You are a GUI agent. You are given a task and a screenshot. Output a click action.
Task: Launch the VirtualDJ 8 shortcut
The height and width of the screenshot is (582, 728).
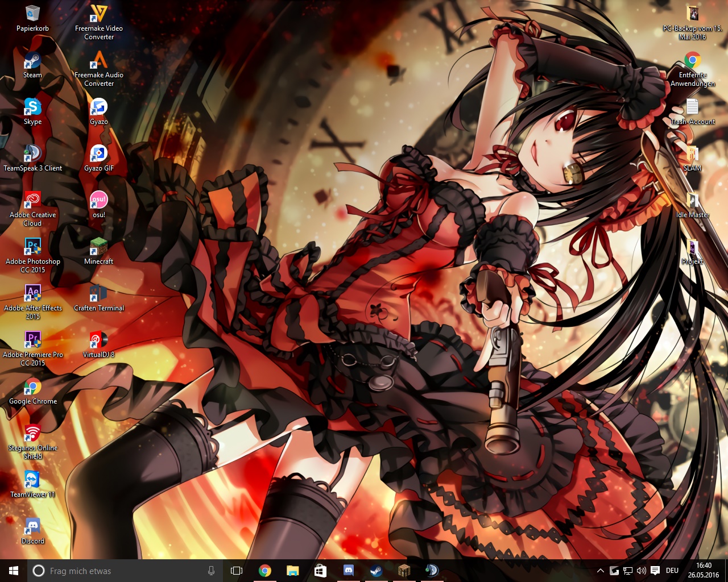coord(98,340)
